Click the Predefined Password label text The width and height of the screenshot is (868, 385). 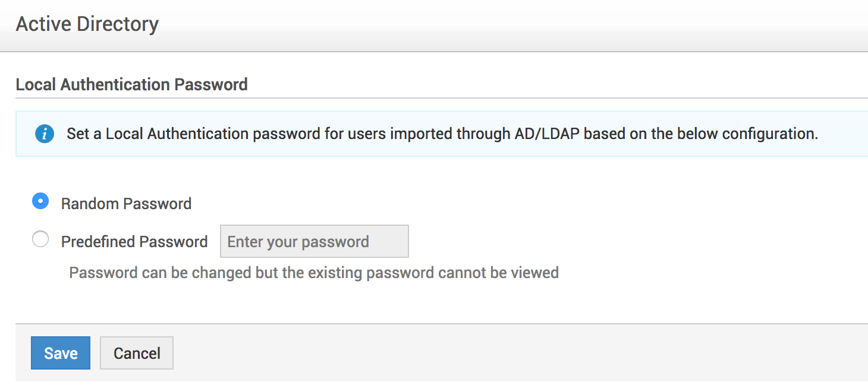click(x=134, y=242)
